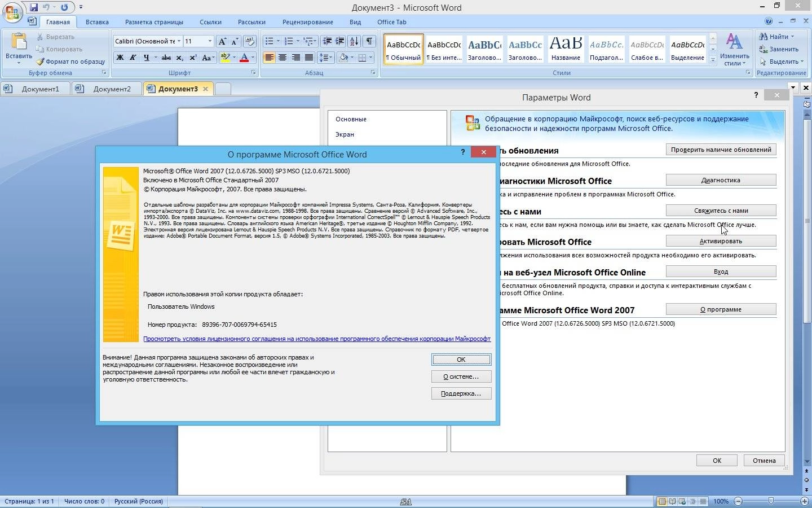Open Find (Найти) dropdown arrow
Viewport: 812px width, 508px height.
click(x=792, y=37)
